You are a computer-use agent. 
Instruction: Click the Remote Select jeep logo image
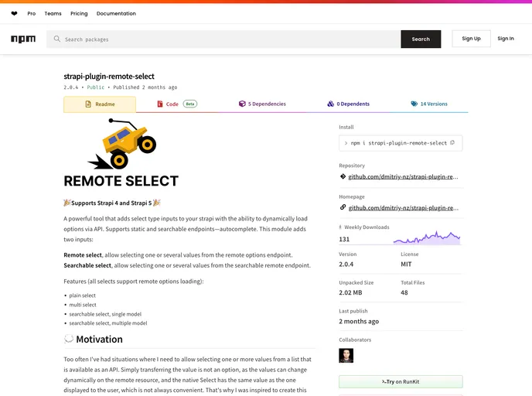click(122, 144)
